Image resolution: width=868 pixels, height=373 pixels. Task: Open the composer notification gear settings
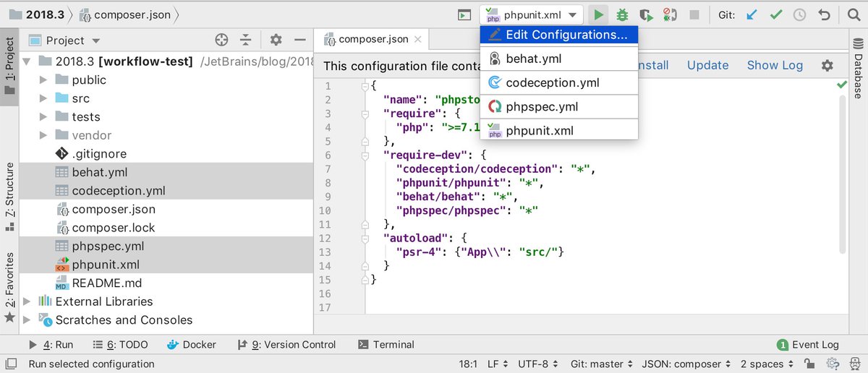[827, 65]
